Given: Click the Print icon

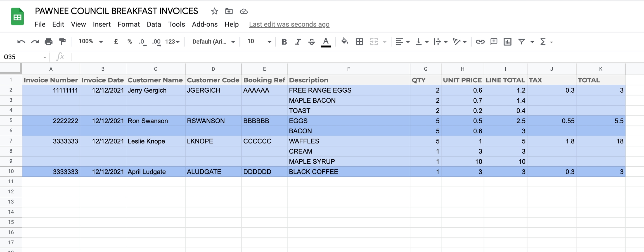Looking at the screenshot, I should 48,42.
